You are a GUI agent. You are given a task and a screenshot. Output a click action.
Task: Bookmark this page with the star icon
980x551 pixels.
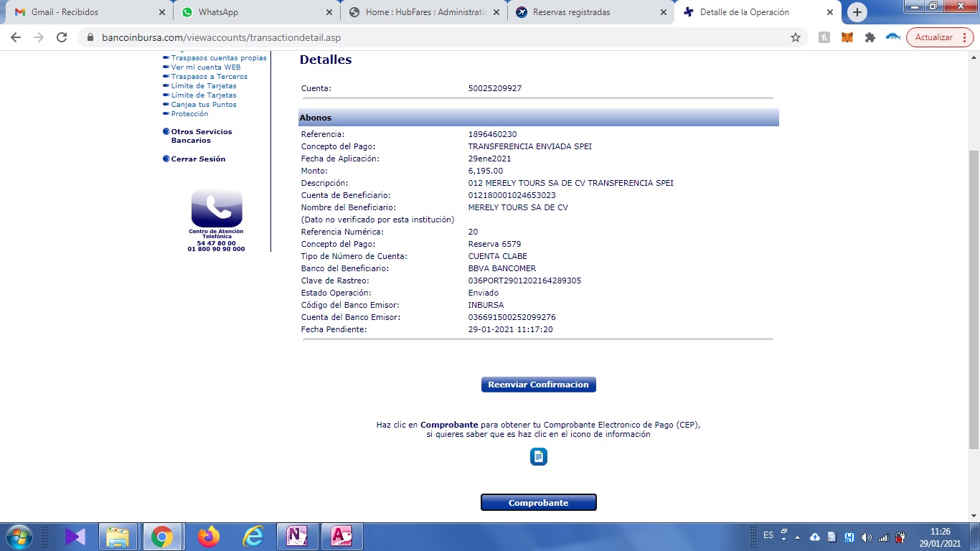(x=796, y=37)
